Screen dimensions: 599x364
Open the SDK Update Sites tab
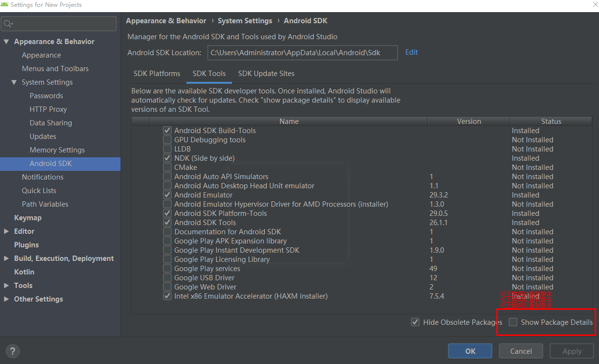266,74
